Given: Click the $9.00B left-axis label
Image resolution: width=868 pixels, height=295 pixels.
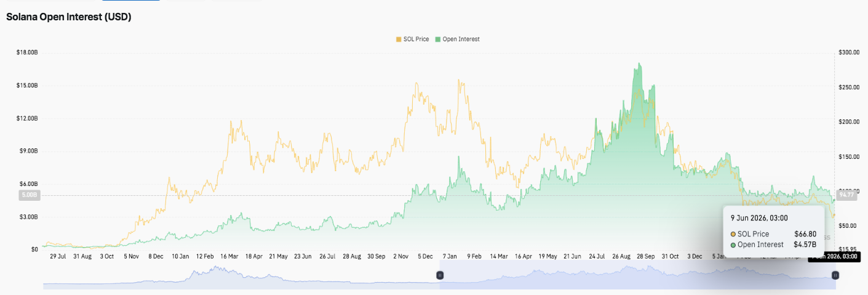Looking at the screenshot, I should (x=30, y=151).
